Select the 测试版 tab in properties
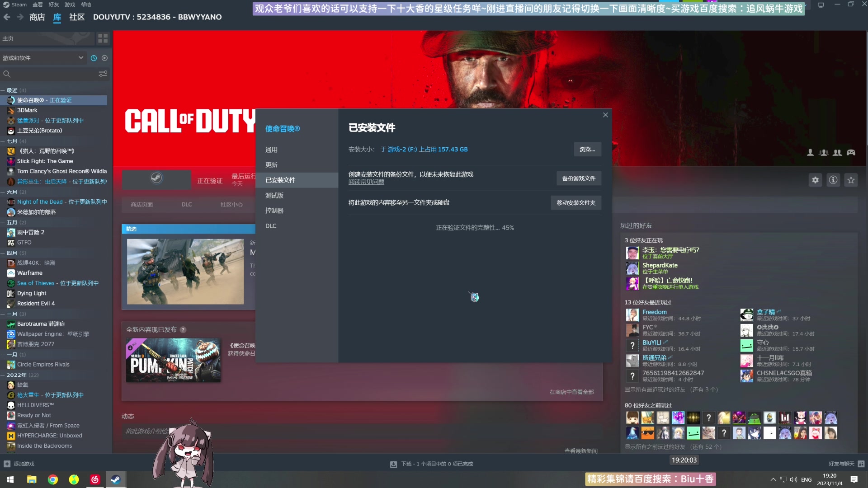Viewport: 868px width, 488px height. [274, 196]
